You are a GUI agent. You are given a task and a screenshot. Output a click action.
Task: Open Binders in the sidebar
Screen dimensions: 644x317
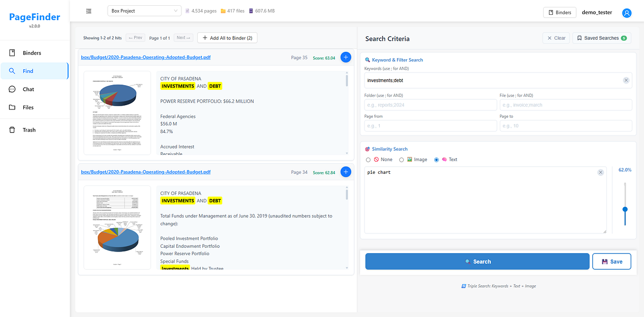[35, 53]
